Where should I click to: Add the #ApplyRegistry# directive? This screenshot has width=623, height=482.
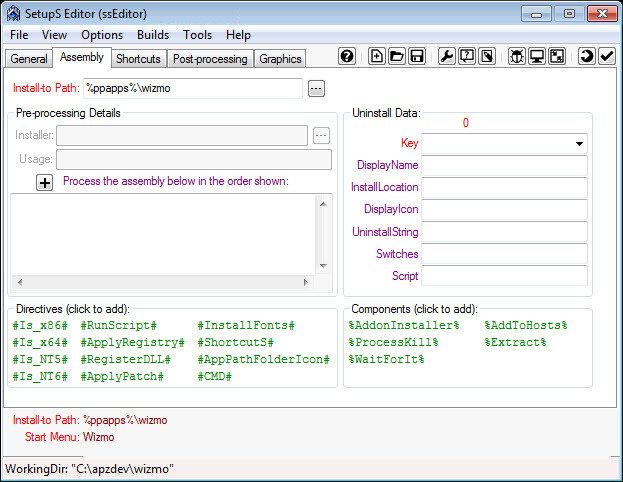tap(133, 343)
